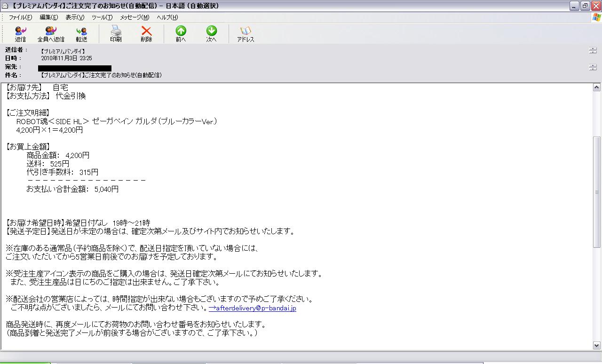Click the date 2010年11月3日 23:25

coord(66,58)
